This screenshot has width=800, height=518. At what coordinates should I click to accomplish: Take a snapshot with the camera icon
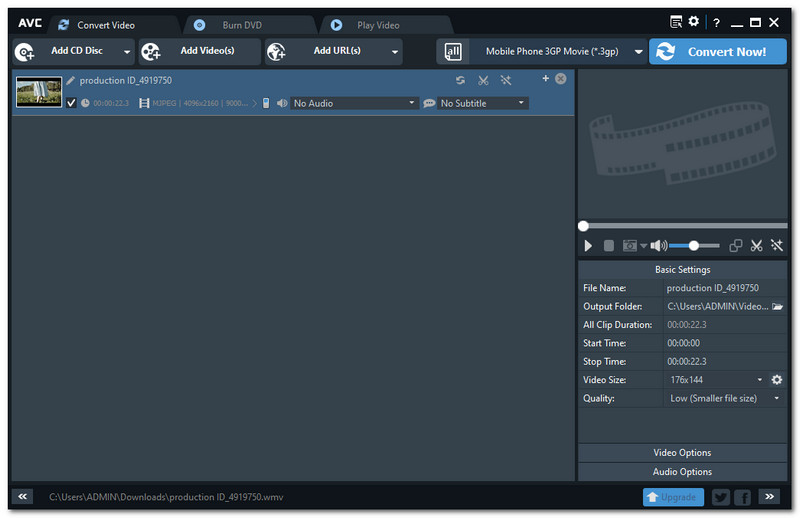(x=630, y=245)
